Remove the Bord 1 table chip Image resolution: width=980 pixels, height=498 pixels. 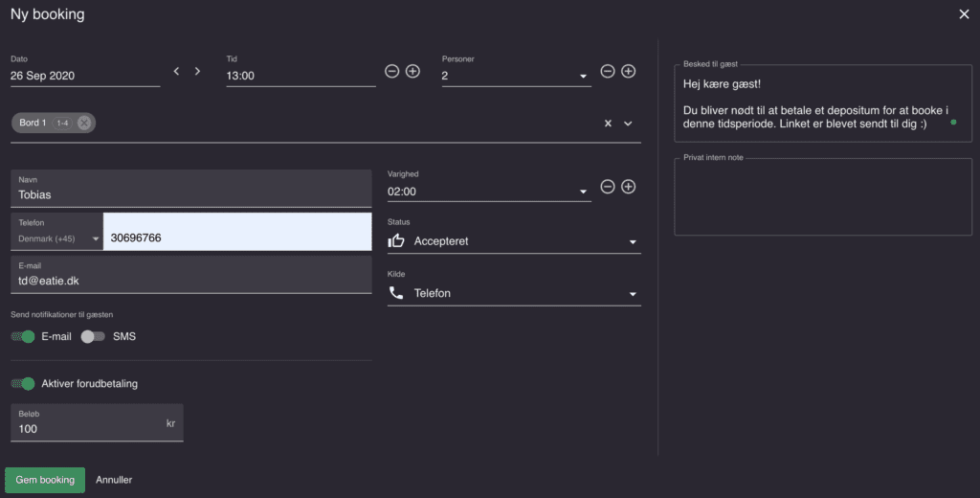click(84, 124)
